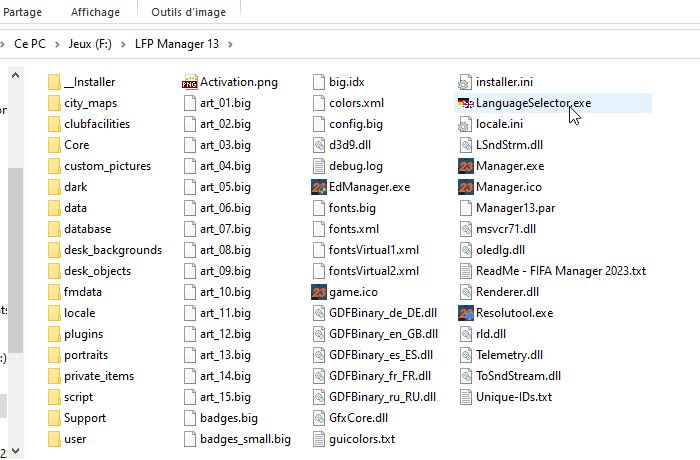Screen dimensions: 700x460
Task: Click the __Installer folder icon
Action: (54, 82)
